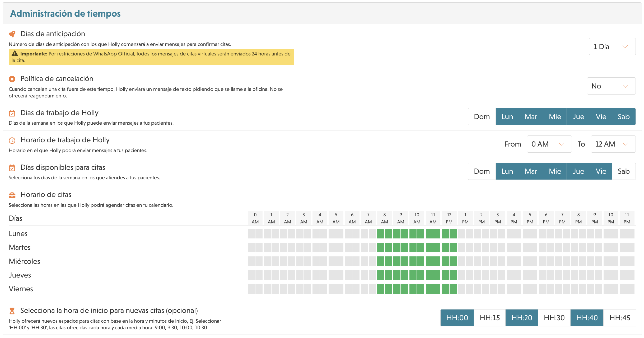This screenshot has width=644, height=338.
Task: Click the clock icon beside Horario de trabajo de Holly
Action: (12, 140)
